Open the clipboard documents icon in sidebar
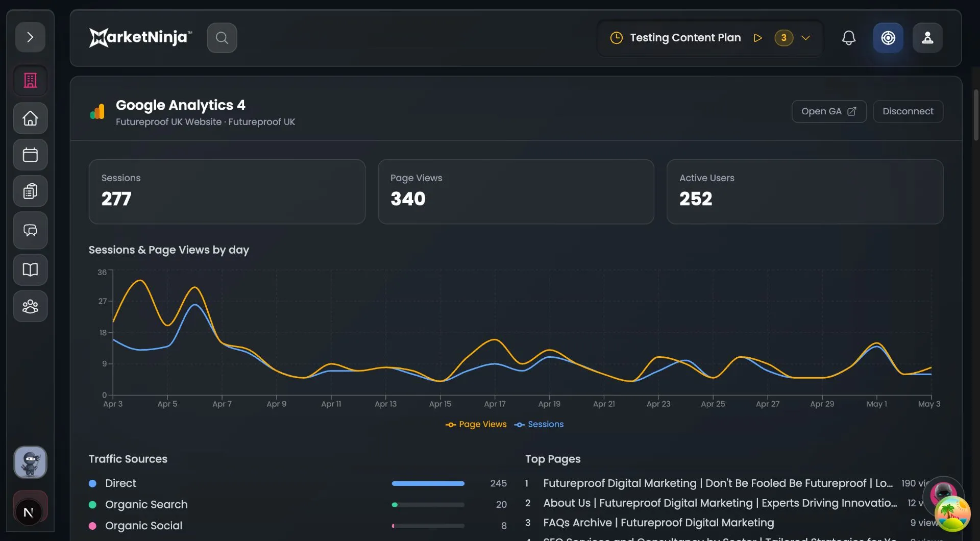This screenshot has height=541, width=980. coord(30,191)
